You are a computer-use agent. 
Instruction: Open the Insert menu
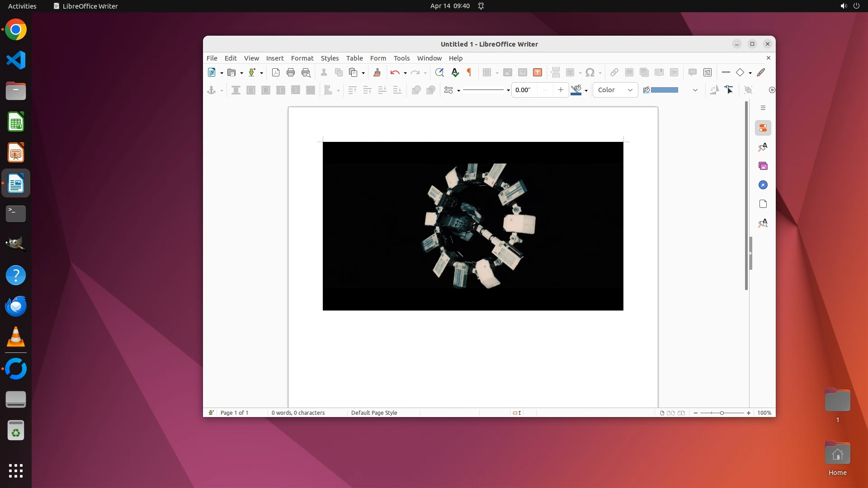click(x=275, y=58)
